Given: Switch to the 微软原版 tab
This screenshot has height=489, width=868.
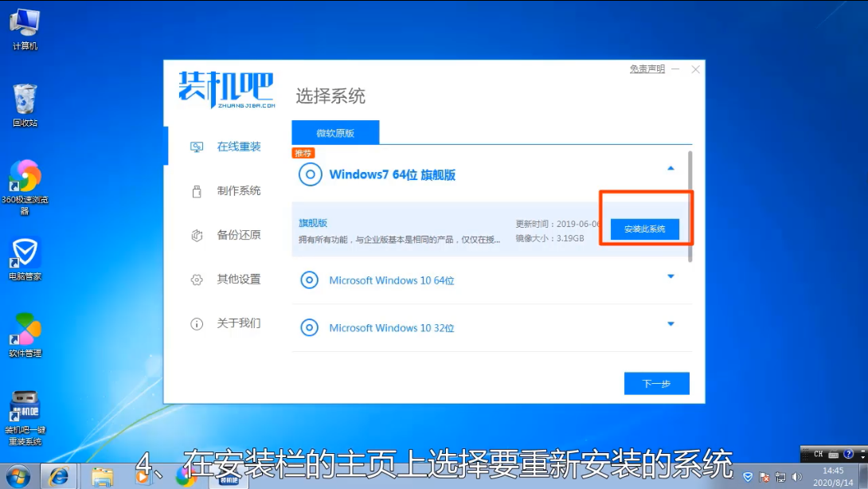Looking at the screenshot, I should pyautogui.click(x=336, y=132).
